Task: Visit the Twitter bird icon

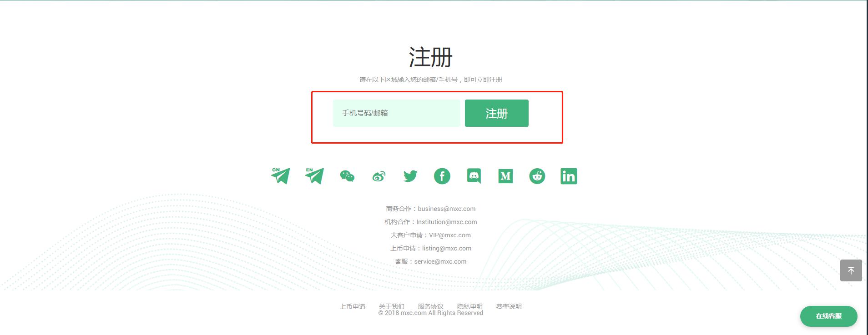Action: pyautogui.click(x=410, y=176)
